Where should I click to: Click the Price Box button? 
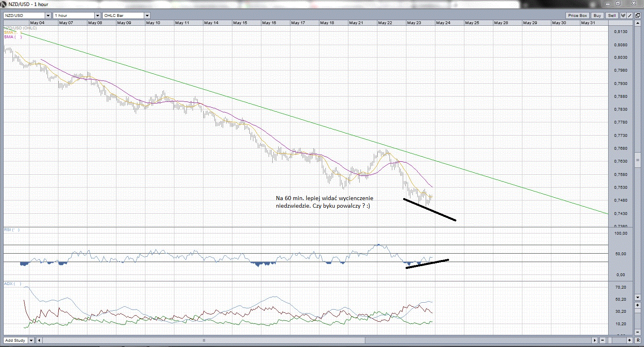tap(578, 16)
